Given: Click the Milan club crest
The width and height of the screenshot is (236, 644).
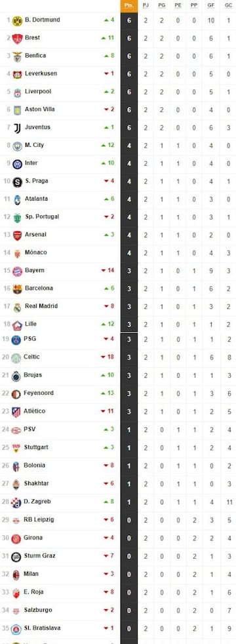Looking at the screenshot, I should 16,574.
